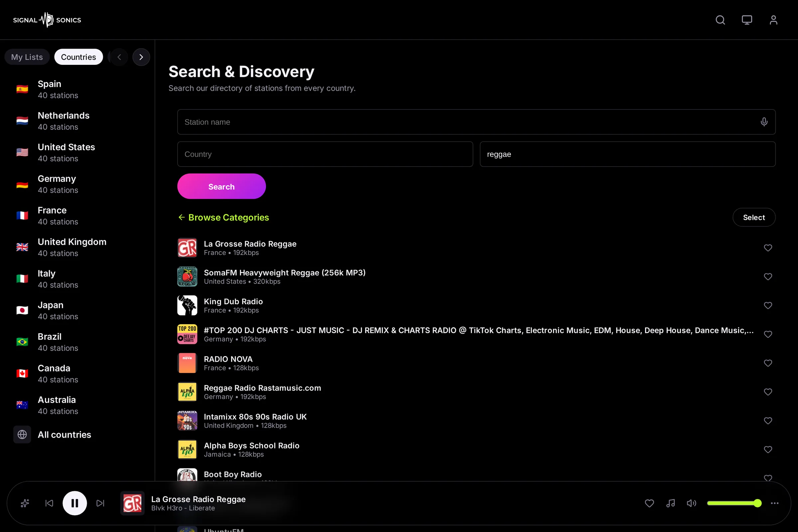798x532 pixels.
Task: Click La Grosse Radio Reggae player artwork
Action: pyautogui.click(x=132, y=503)
